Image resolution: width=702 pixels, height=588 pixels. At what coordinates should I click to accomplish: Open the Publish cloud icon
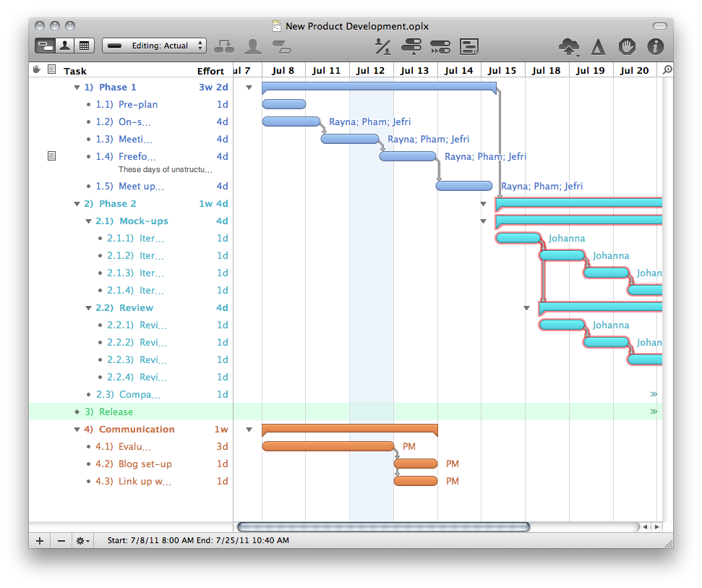click(x=569, y=46)
